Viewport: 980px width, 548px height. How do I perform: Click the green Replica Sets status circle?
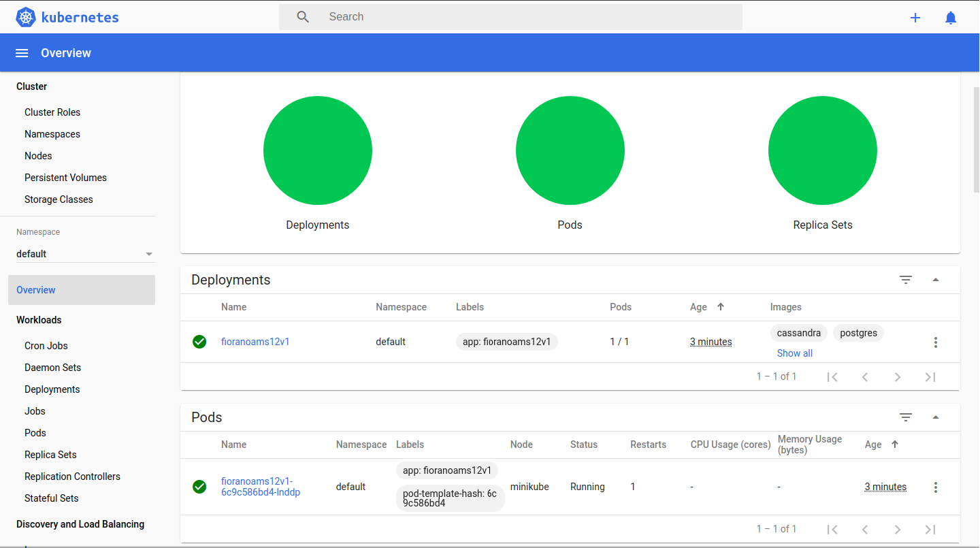tap(823, 150)
